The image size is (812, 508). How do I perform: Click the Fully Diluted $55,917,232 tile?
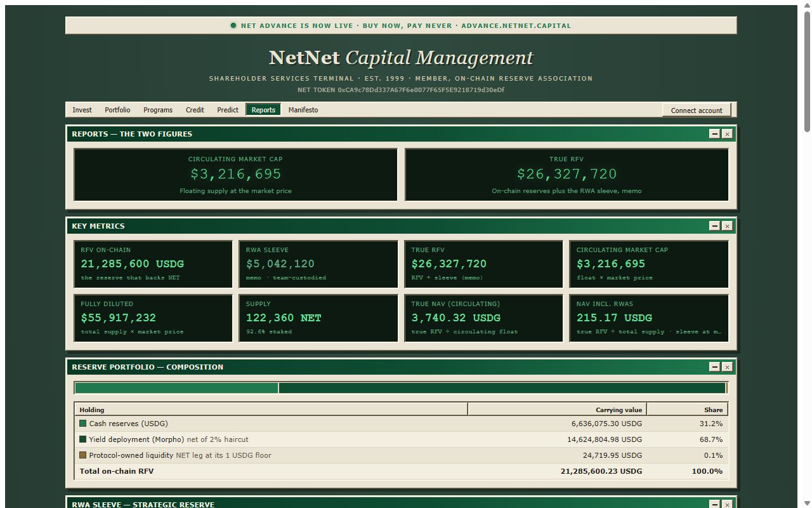[154, 318]
